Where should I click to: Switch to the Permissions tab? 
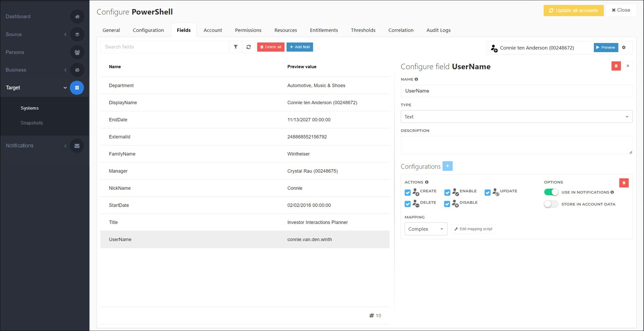pyautogui.click(x=248, y=30)
